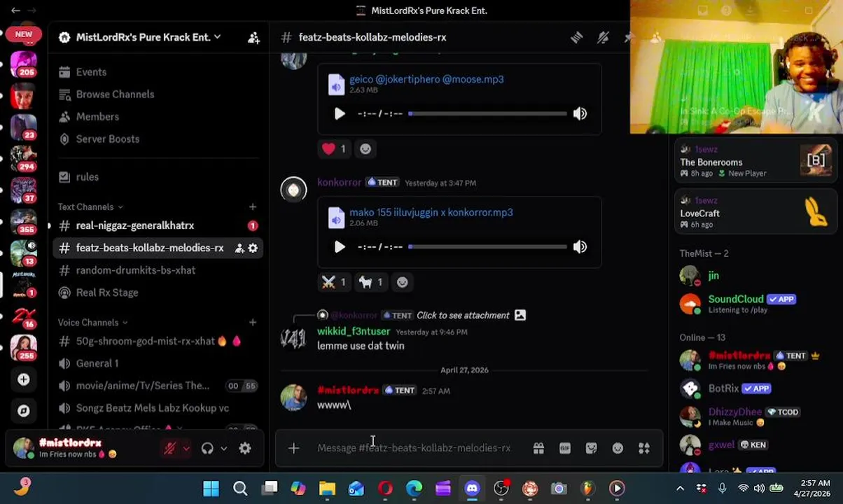Click 'Click to see attachment' reply preview
Image resolution: width=843 pixels, height=504 pixels.
[463, 315]
